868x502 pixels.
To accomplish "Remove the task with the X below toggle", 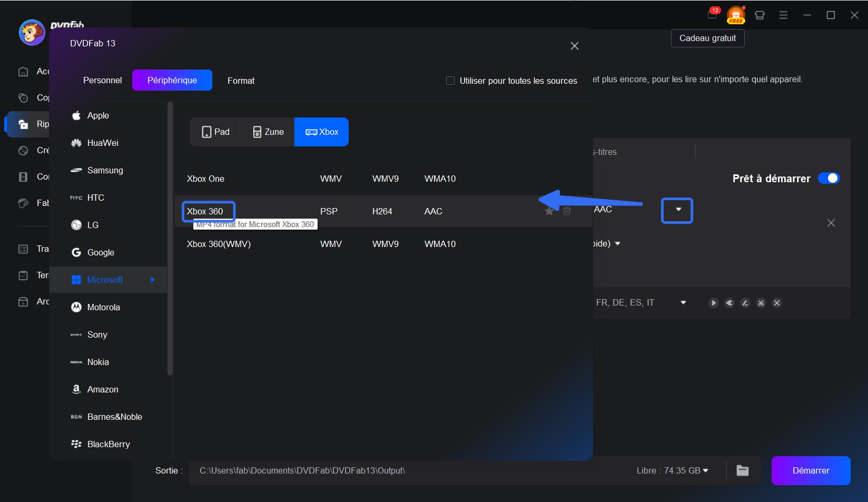I will click(x=831, y=223).
